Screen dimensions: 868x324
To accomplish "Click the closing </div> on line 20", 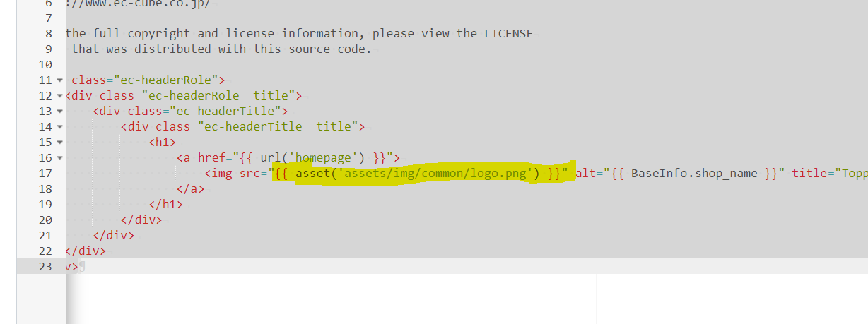I will pos(141,220).
